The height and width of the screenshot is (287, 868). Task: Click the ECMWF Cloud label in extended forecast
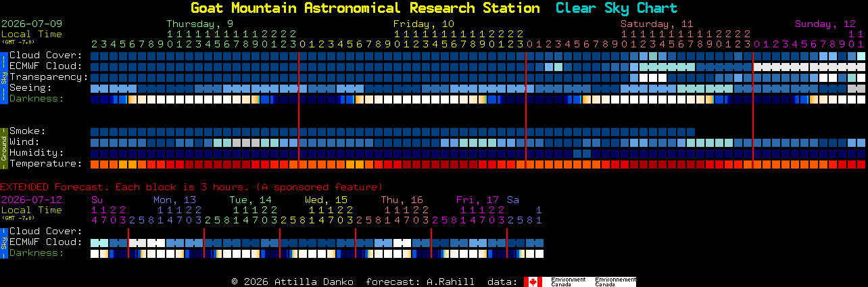tap(46, 242)
